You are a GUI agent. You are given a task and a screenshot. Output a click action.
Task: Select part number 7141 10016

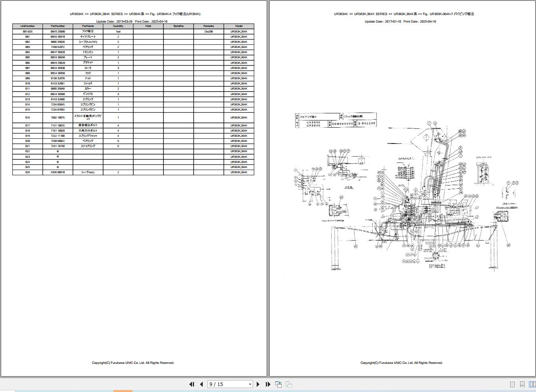click(58, 125)
